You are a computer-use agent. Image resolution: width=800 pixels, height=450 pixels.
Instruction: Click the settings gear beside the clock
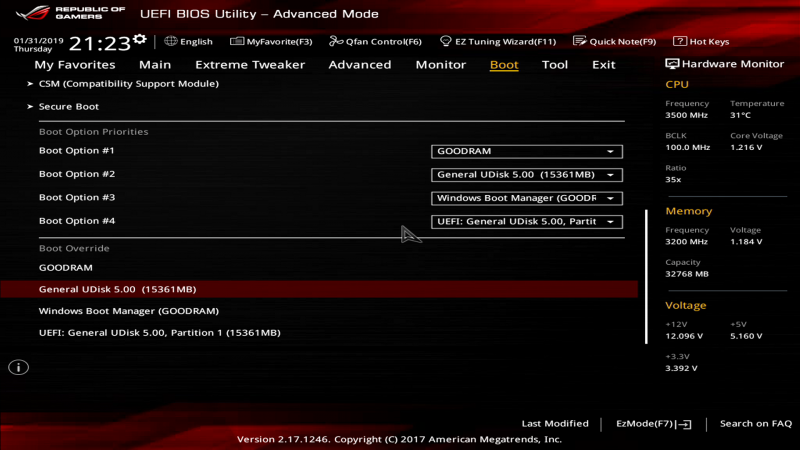(140, 39)
